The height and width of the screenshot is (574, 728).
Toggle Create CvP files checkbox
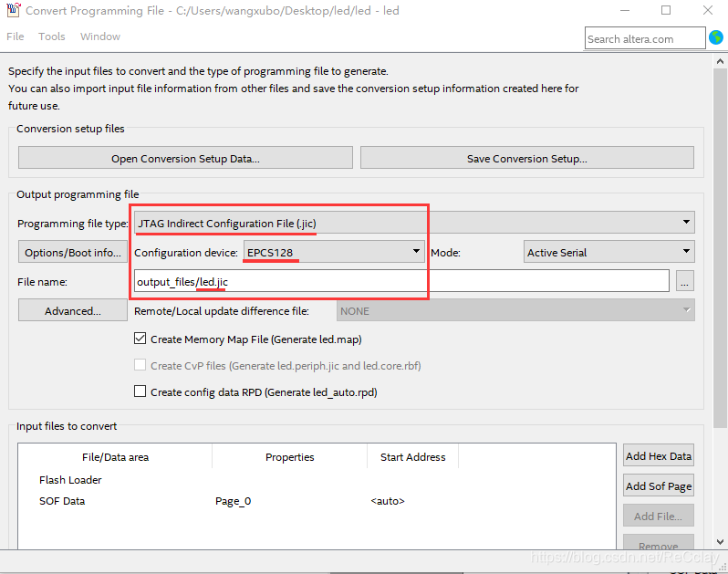140,365
